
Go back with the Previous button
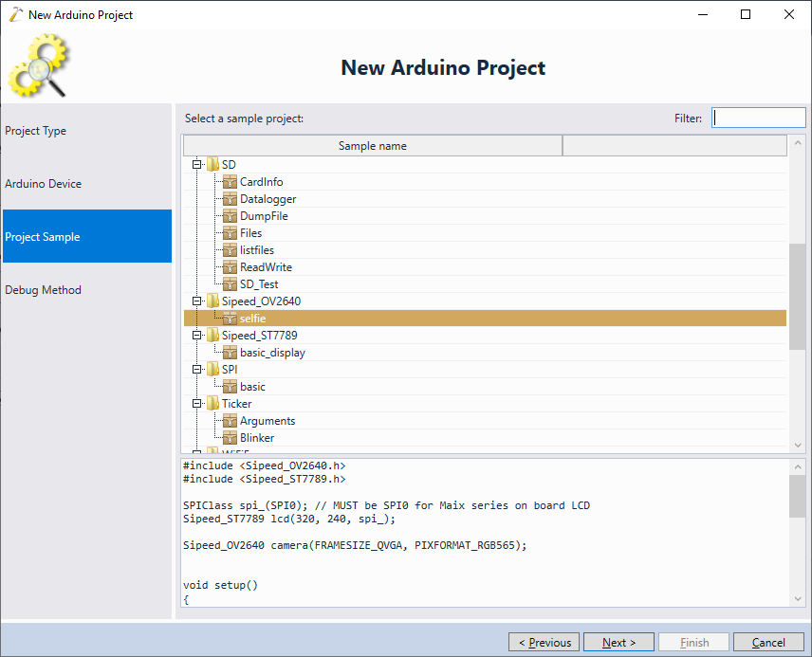click(544, 643)
